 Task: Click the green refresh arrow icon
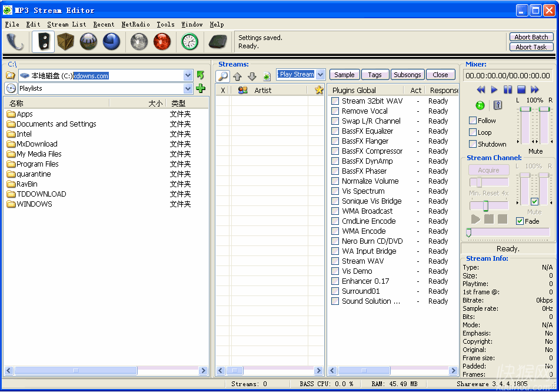(201, 75)
